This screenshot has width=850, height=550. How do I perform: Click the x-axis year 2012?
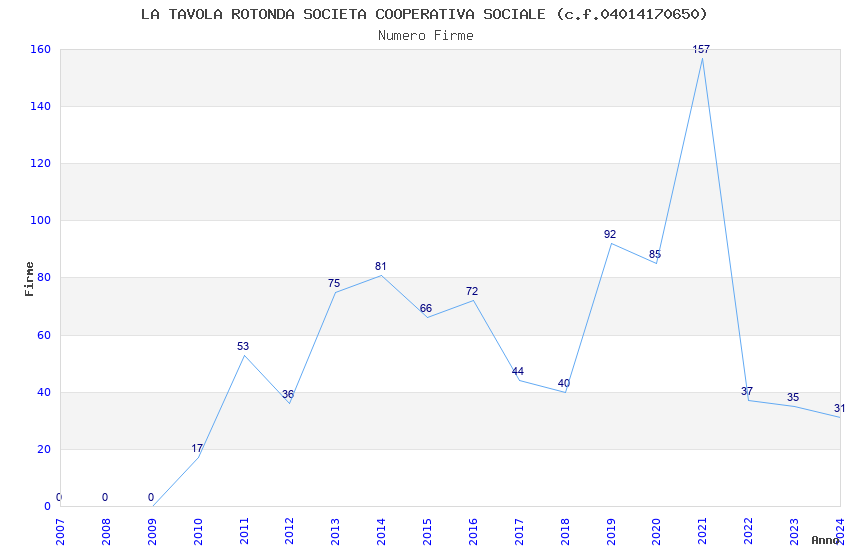290,532
